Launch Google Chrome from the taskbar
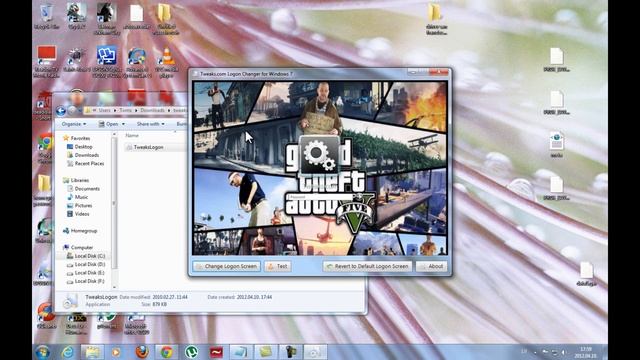The width and height of the screenshot is (640, 360). [166, 352]
